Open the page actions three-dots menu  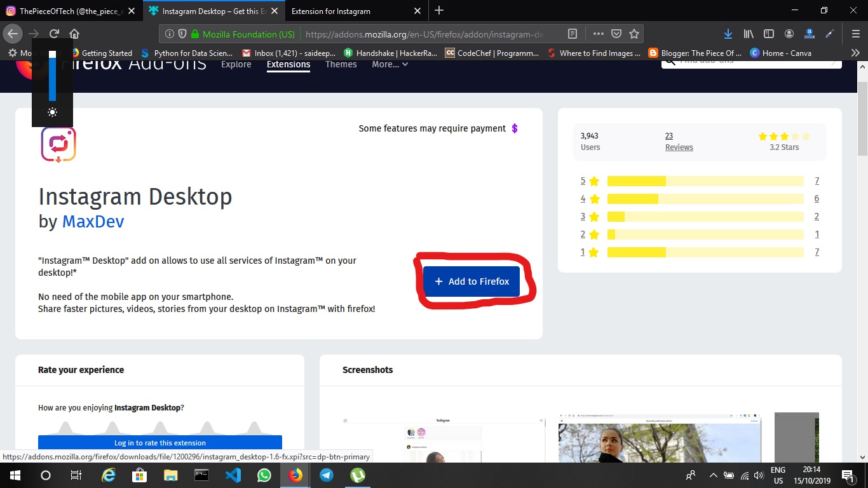599,34
